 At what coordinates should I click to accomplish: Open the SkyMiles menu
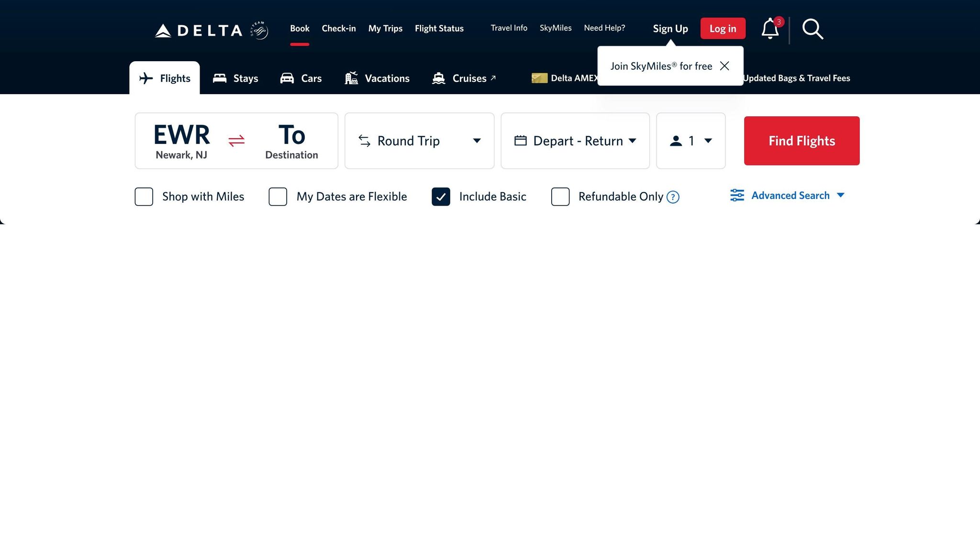pos(556,28)
